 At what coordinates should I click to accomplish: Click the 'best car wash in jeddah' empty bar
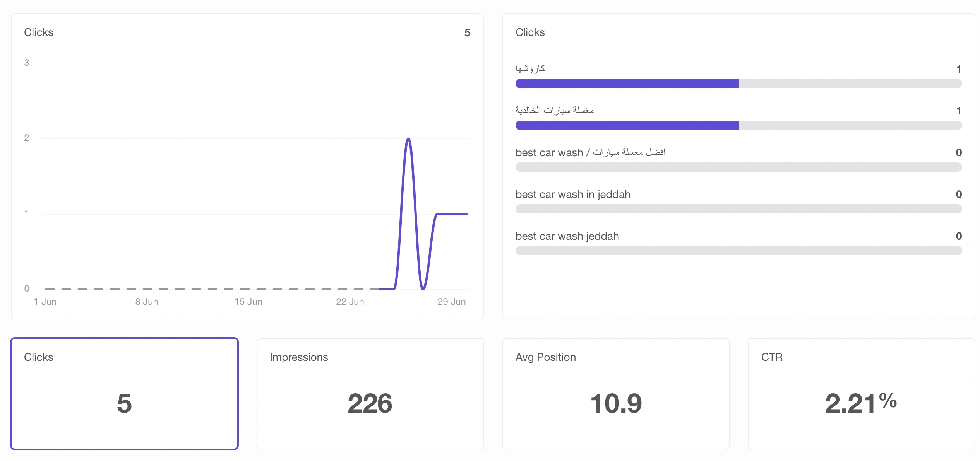click(x=738, y=209)
